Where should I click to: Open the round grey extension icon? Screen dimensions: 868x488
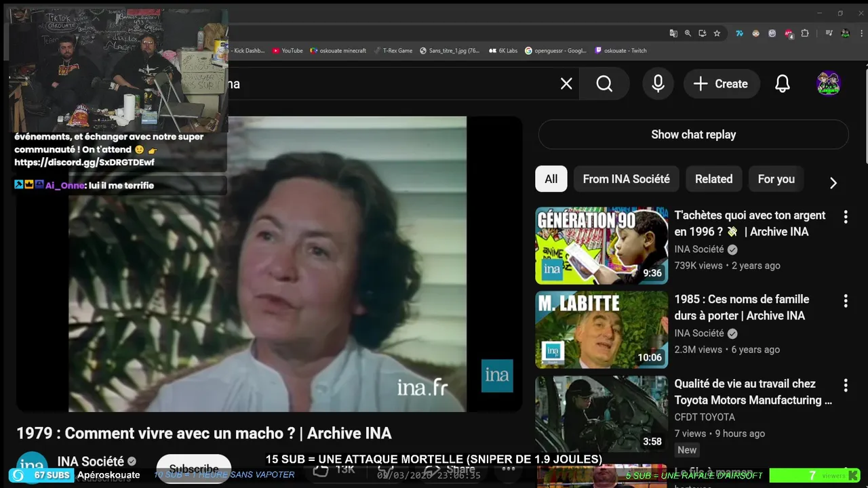point(772,33)
